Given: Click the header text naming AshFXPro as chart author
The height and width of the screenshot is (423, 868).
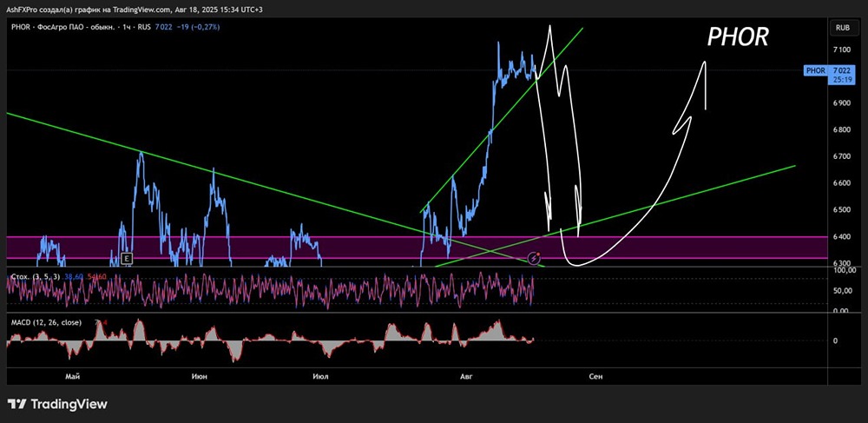Looking at the screenshot, I should coord(135,8).
